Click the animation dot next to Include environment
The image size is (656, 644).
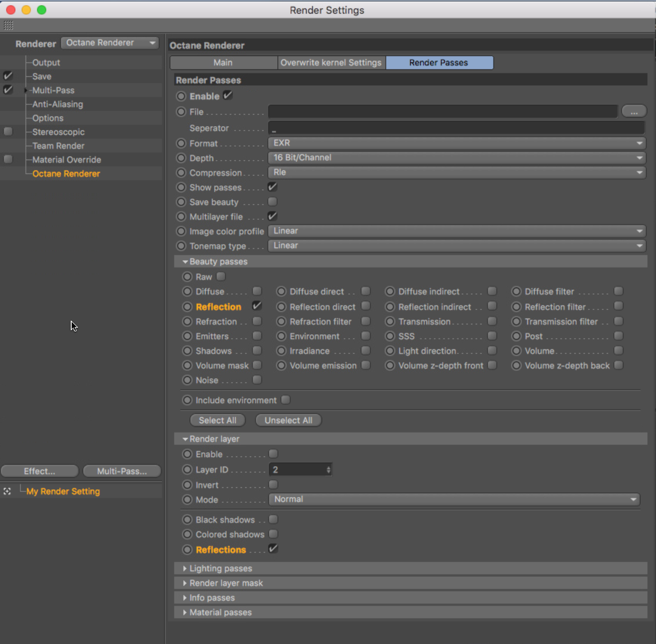tap(187, 400)
